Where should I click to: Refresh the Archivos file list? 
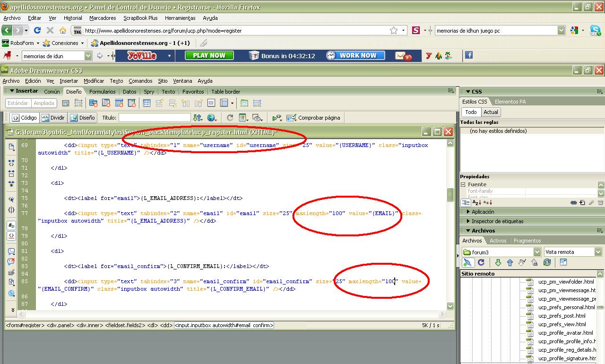pos(481,262)
